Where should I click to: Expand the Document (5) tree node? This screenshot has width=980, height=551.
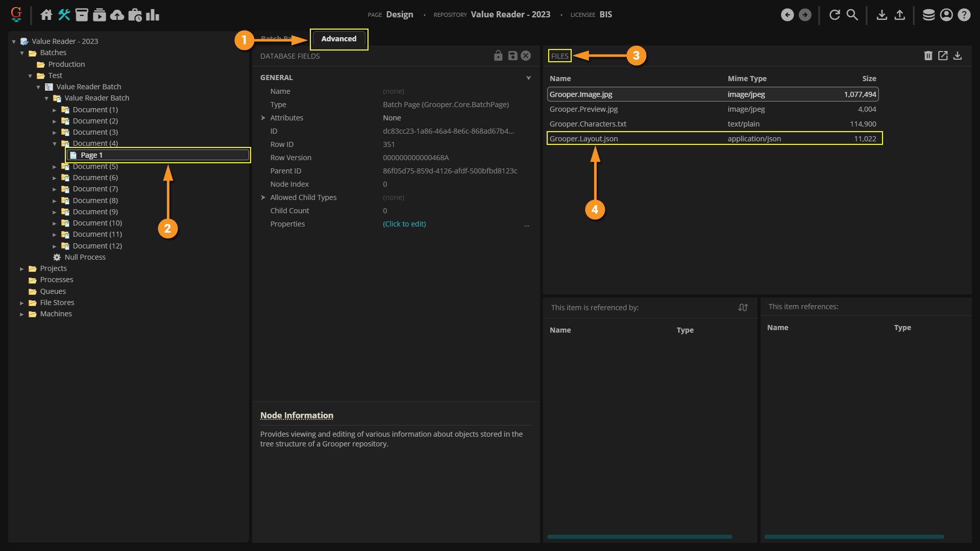click(x=55, y=167)
